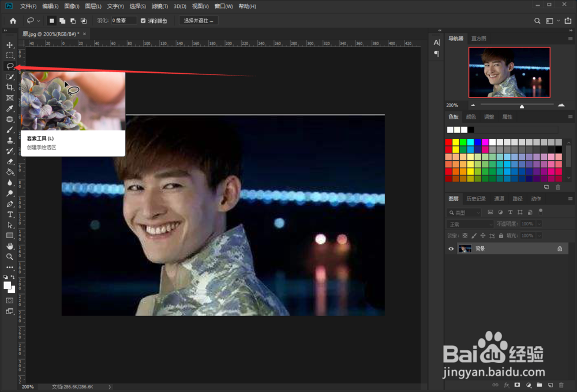
Task: Create new layer from panel bottom
Action: pyautogui.click(x=550, y=385)
